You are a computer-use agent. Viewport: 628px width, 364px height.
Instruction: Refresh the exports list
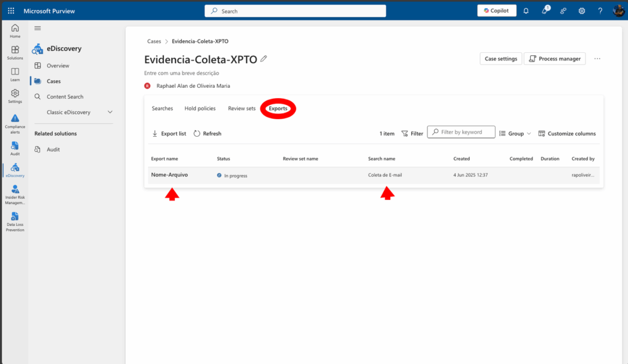[208, 134]
